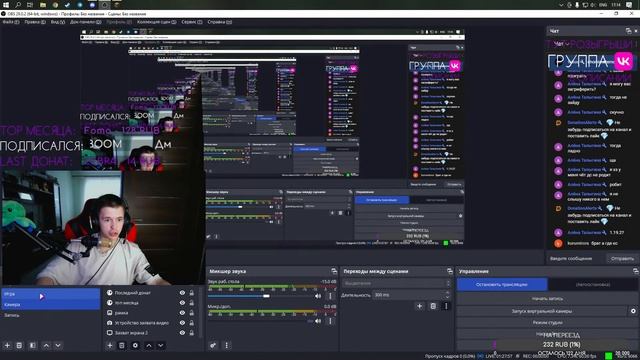Adjust Mic/Aux volume slider

click(260, 321)
